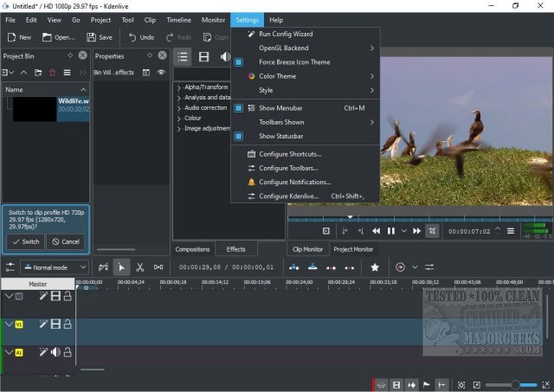The height and width of the screenshot is (392, 554).
Task: Lock the V1 video track
Action: click(x=68, y=324)
